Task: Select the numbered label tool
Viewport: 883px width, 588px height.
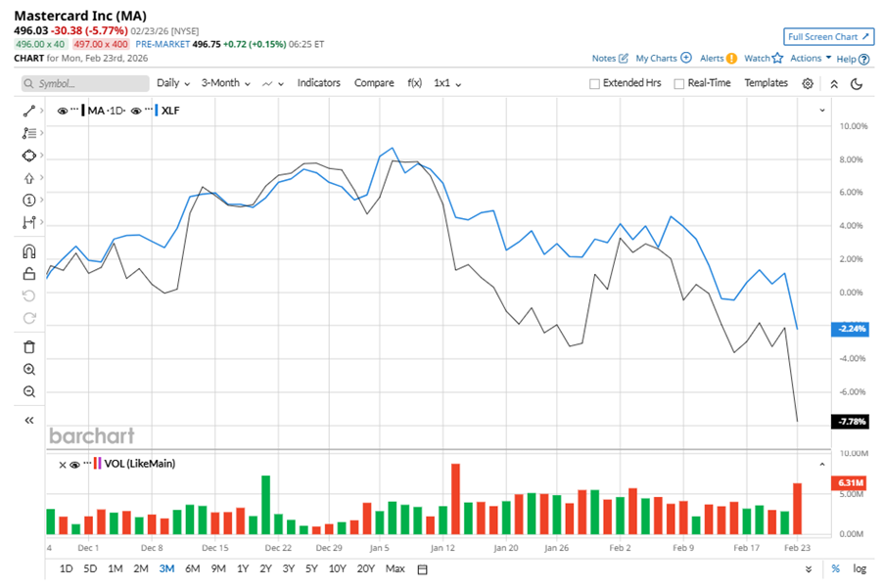Action: pos(28,201)
